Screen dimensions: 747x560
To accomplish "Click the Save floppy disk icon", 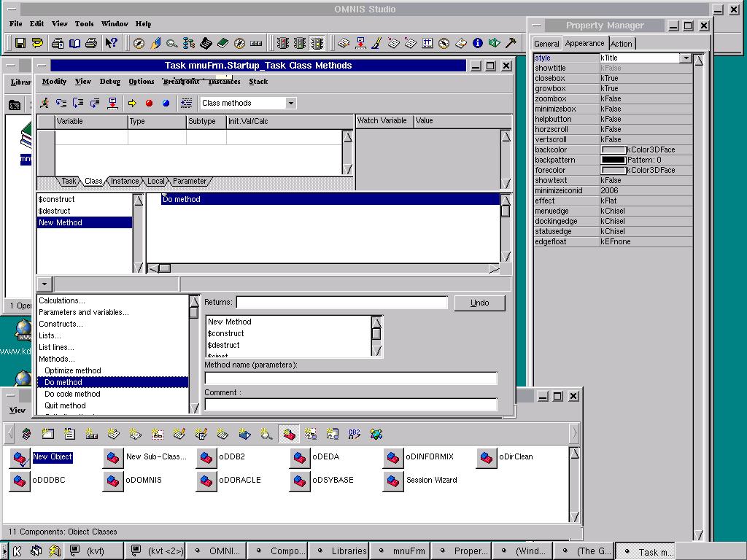I will point(20,43).
